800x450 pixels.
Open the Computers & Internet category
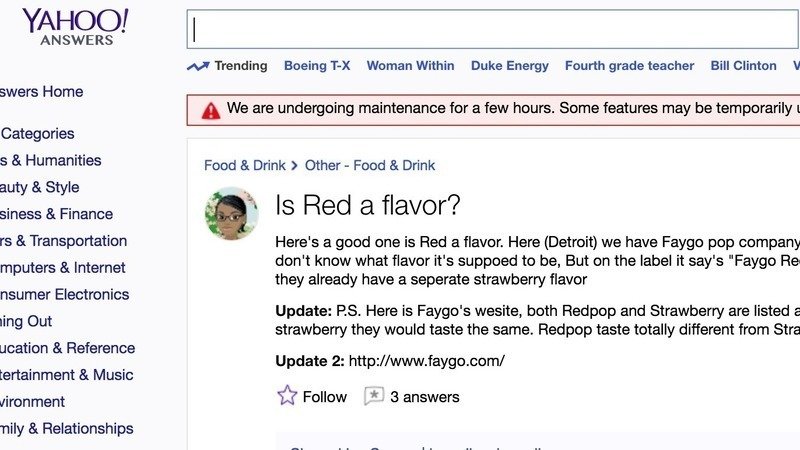(x=62, y=267)
